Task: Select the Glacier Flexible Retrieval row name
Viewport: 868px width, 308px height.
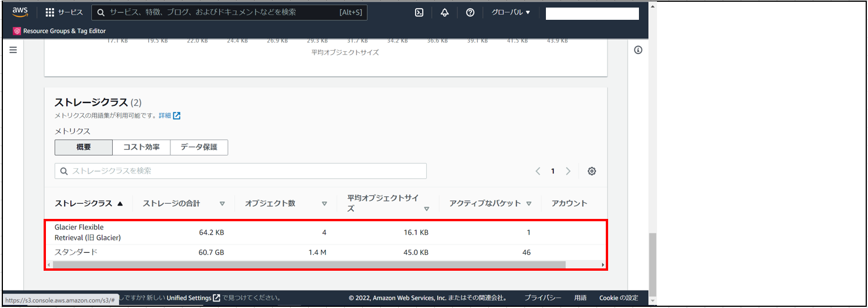Action: click(88, 232)
